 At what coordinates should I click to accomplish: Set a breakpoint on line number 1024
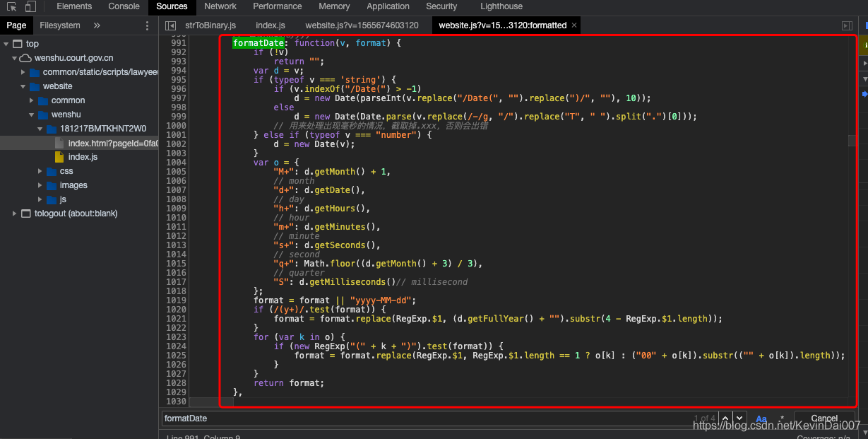click(177, 346)
